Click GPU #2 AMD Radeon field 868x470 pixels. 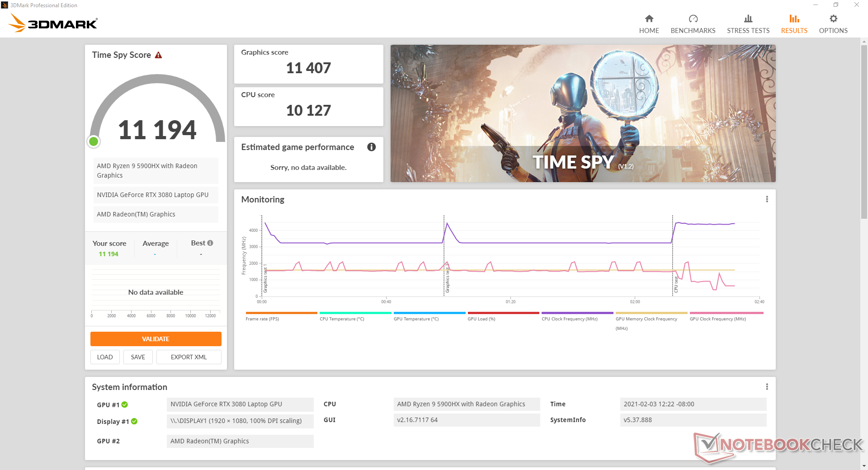[240, 441]
